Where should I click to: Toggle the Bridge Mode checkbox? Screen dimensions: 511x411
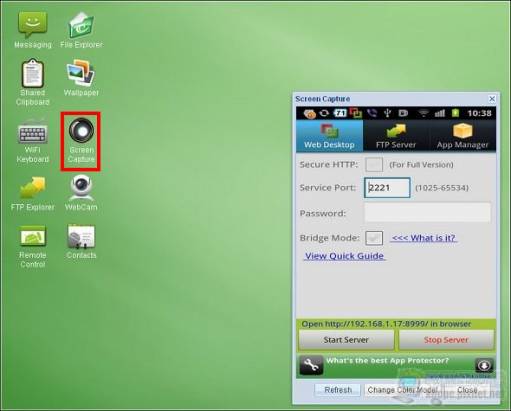pos(374,238)
